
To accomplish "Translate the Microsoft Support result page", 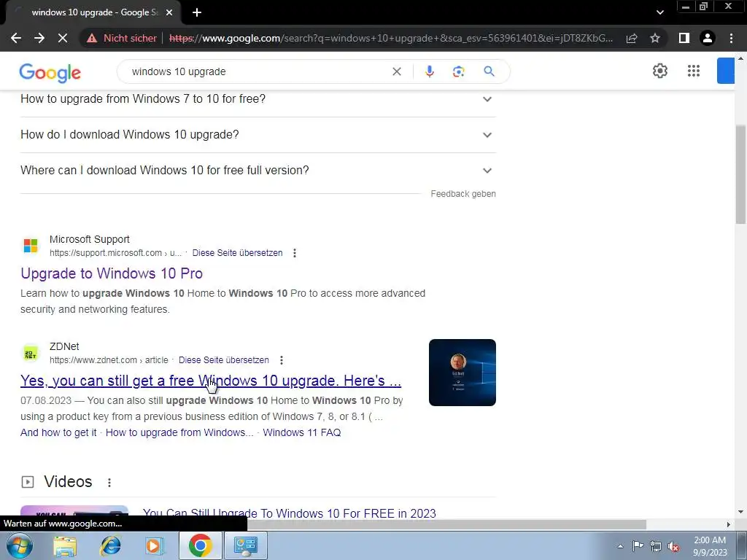I will pyautogui.click(x=237, y=253).
